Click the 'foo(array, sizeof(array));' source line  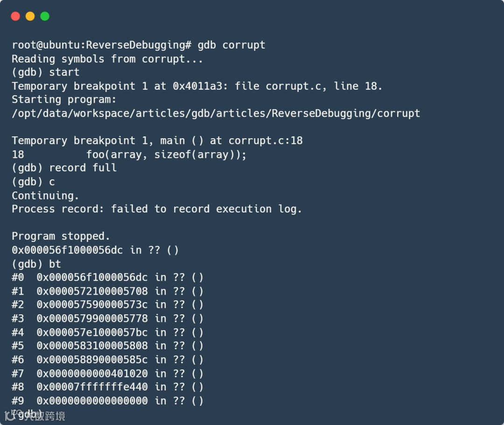tap(166, 155)
